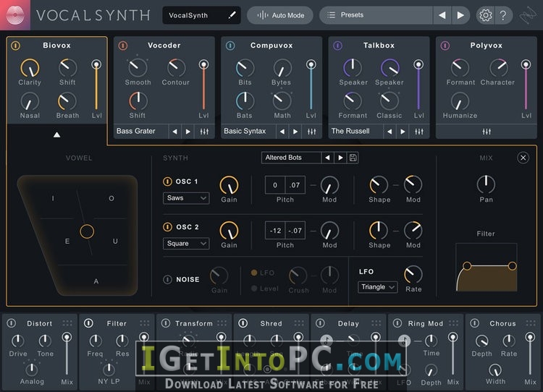
Task: Enable the NOISE oscillator power button
Action: point(167,279)
